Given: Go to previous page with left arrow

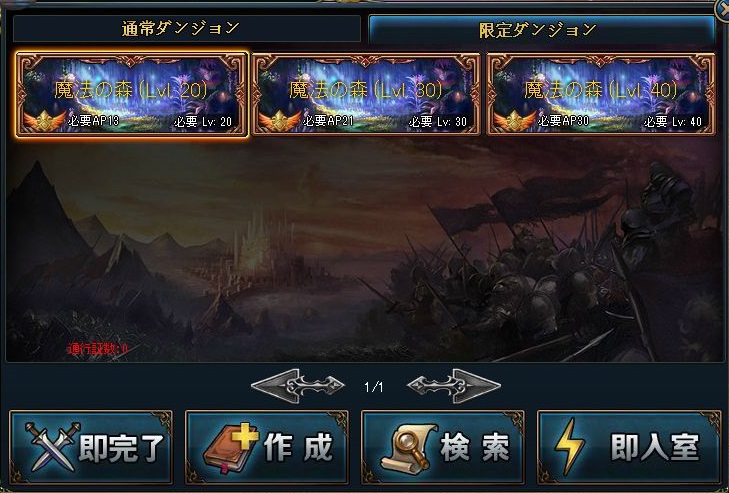Looking at the screenshot, I should click(298, 386).
